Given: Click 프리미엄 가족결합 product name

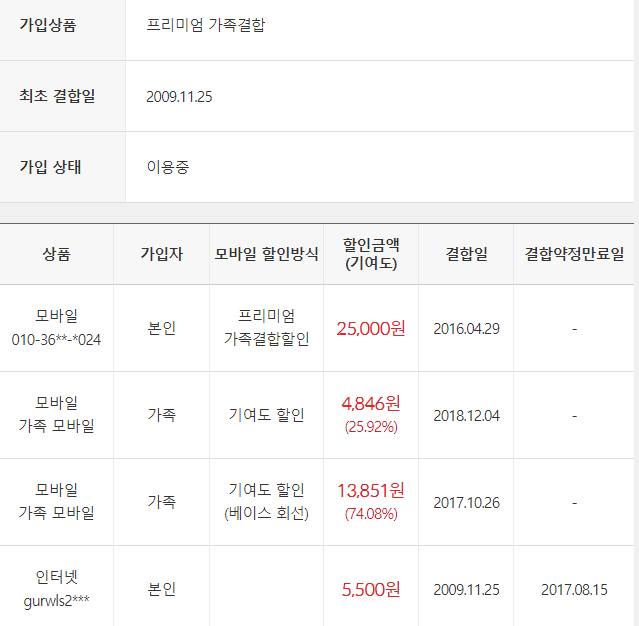Looking at the screenshot, I should point(206,25).
